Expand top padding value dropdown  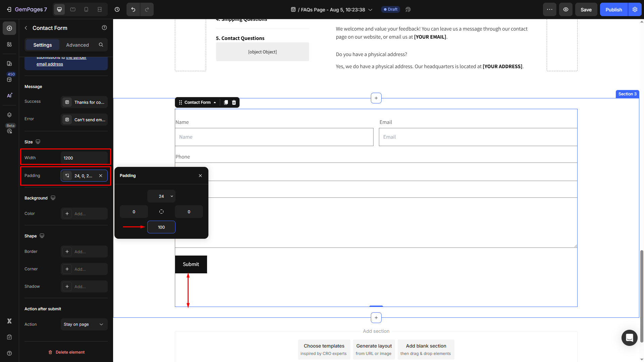(x=172, y=196)
